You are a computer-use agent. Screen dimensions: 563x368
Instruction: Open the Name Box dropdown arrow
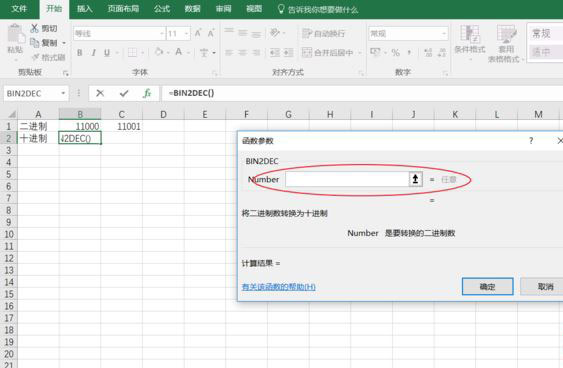63,93
